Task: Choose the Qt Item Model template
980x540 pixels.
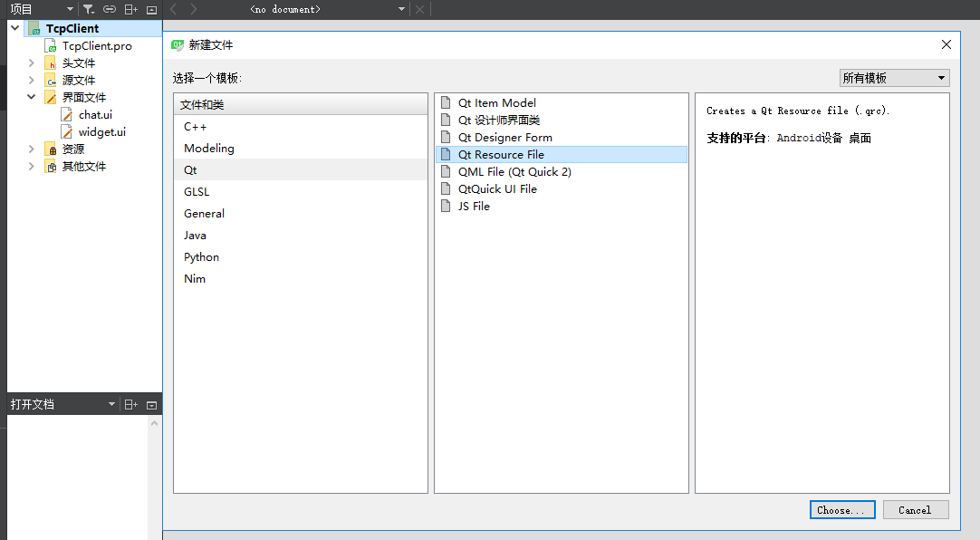Action: tap(562, 102)
